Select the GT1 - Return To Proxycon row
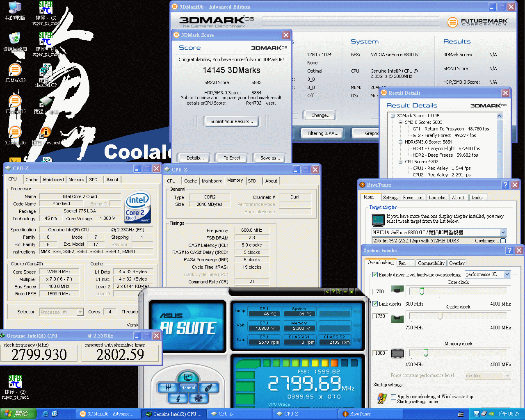The width and height of the screenshot is (525, 420). (451, 129)
